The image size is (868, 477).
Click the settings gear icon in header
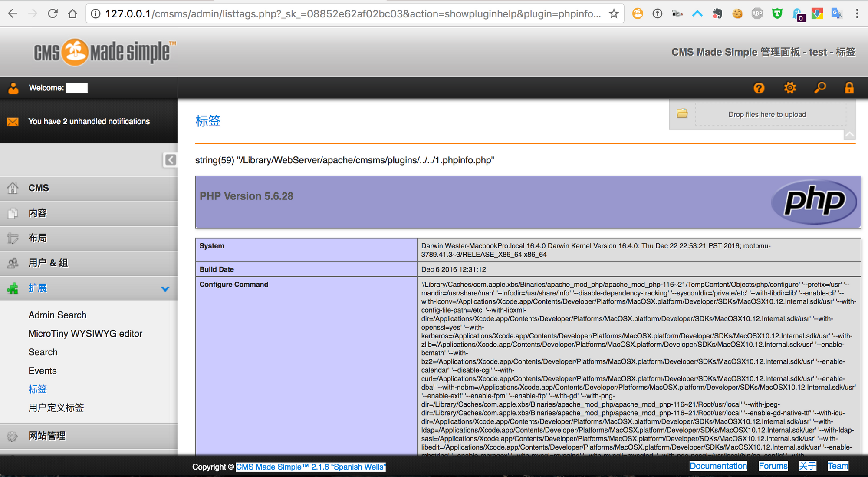point(789,88)
